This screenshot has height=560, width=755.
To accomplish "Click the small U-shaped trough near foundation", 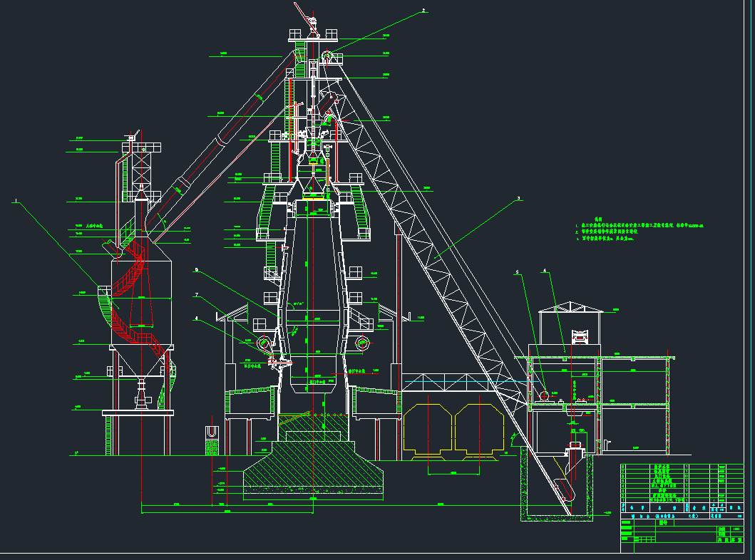I will click(211, 432).
